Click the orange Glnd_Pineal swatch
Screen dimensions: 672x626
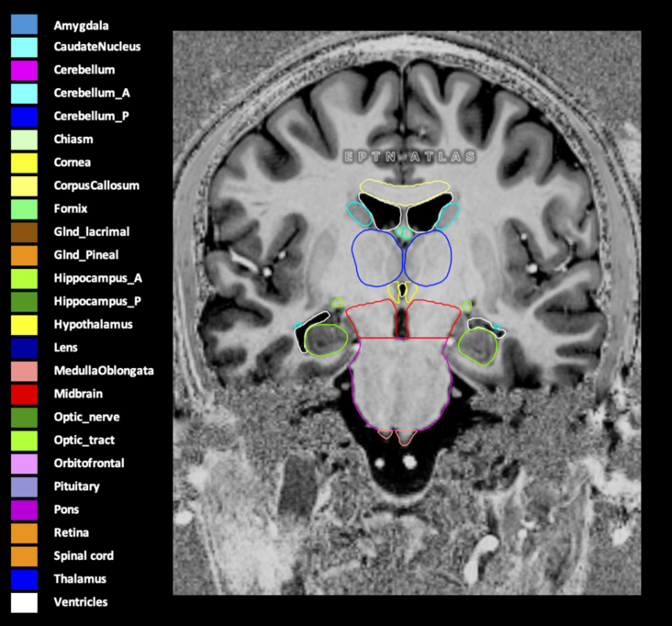(24, 255)
